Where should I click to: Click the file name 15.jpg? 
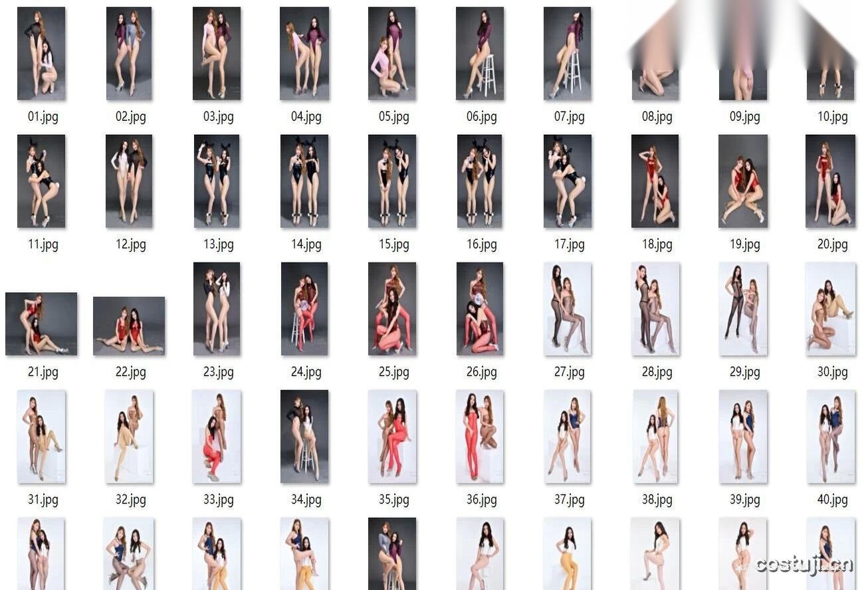click(394, 245)
